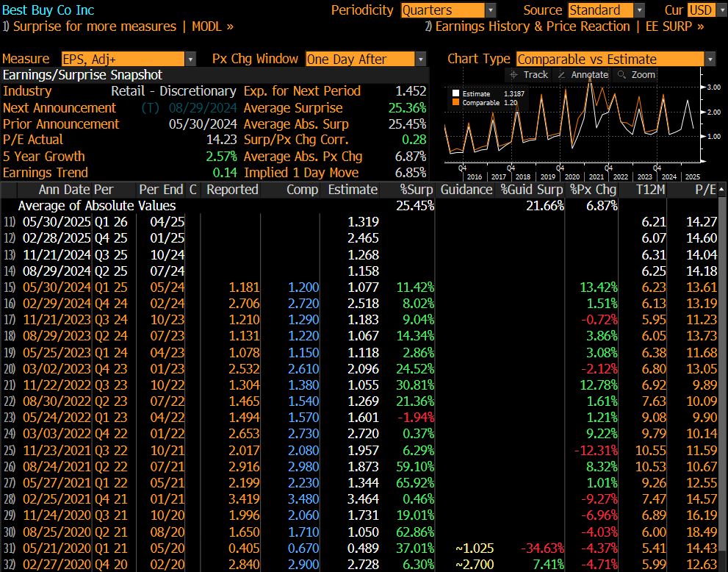Viewport: 728px width, 572px height.
Task: Click the 2025 label on chart axis
Action: click(692, 177)
